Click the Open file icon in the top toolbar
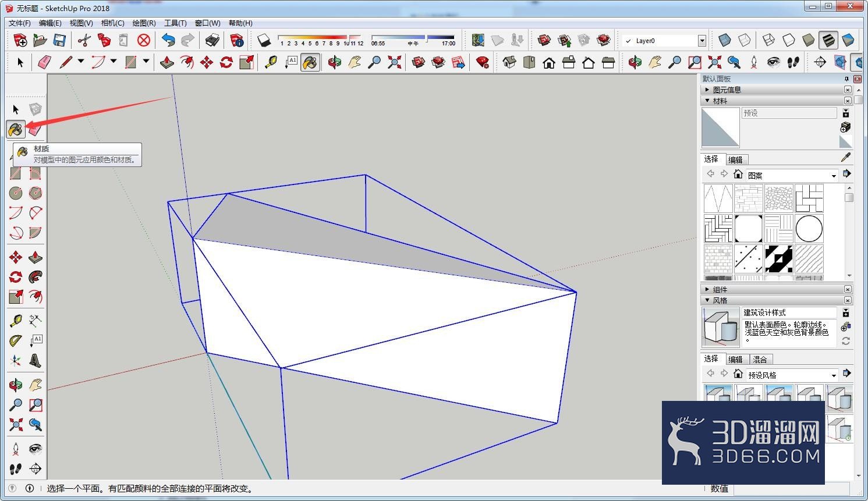The height and width of the screenshot is (501, 868). [40, 40]
